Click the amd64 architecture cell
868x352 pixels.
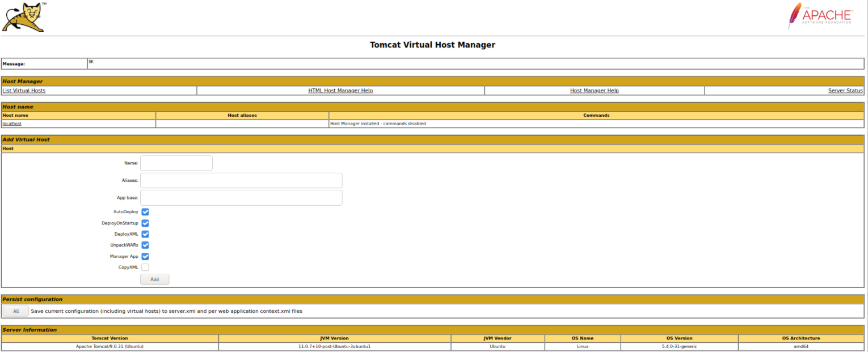(x=801, y=346)
